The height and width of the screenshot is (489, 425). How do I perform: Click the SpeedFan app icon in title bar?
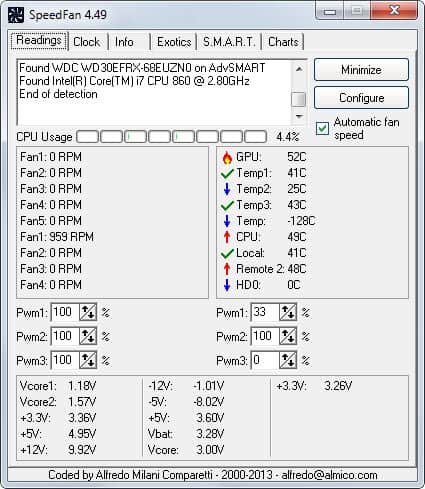pyautogui.click(x=16, y=15)
